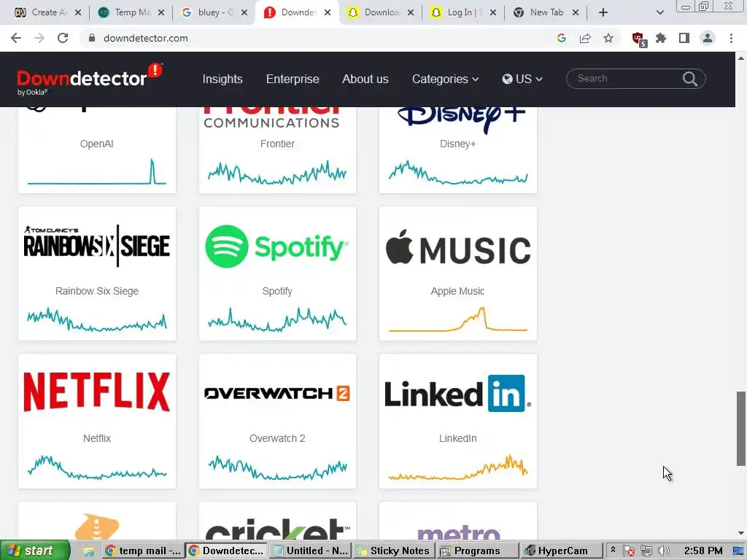This screenshot has width=747, height=560.
Task: Click the taskbar folder icon
Action: pos(88,551)
